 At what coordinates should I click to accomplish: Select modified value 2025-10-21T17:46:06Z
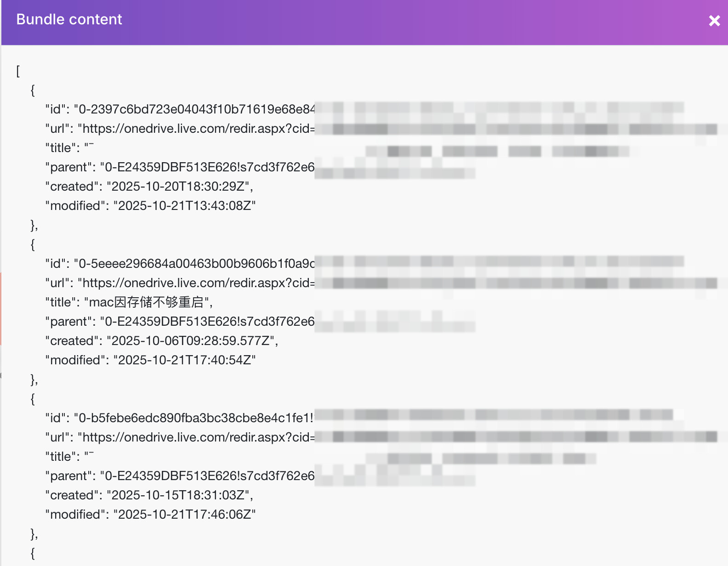[x=184, y=515]
